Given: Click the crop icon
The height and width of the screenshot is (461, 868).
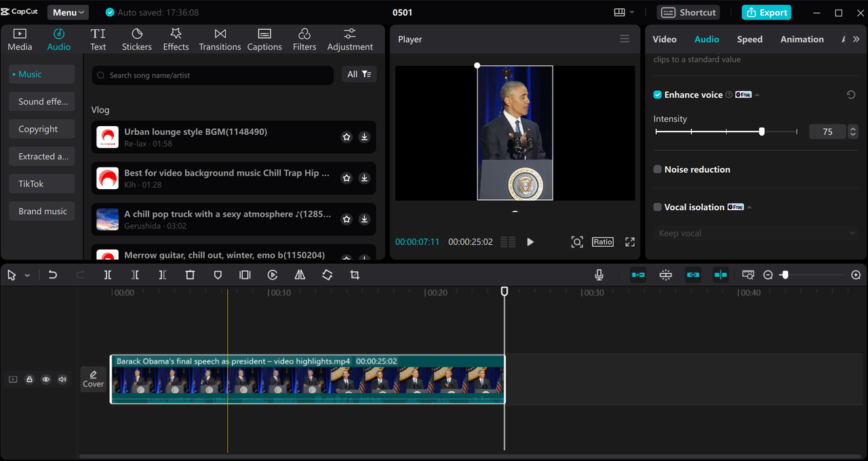Looking at the screenshot, I should point(355,275).
